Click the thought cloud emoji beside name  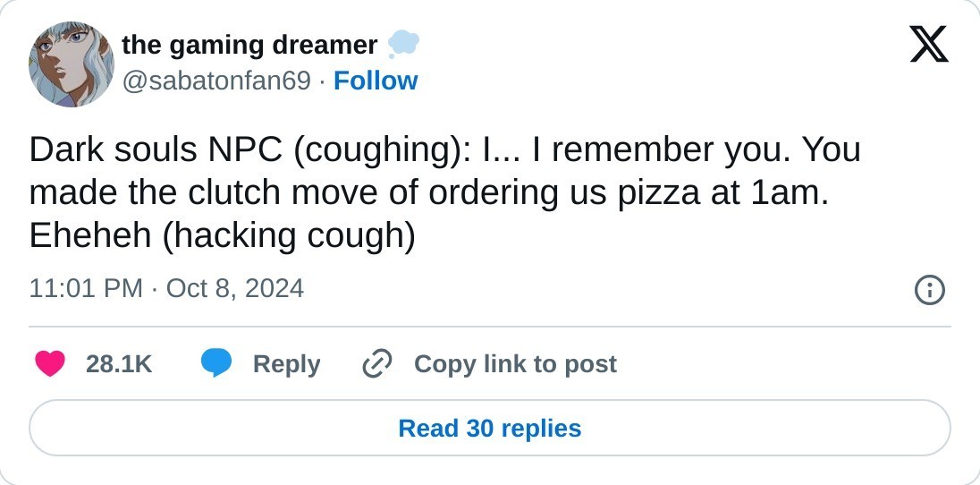[403, 43]
